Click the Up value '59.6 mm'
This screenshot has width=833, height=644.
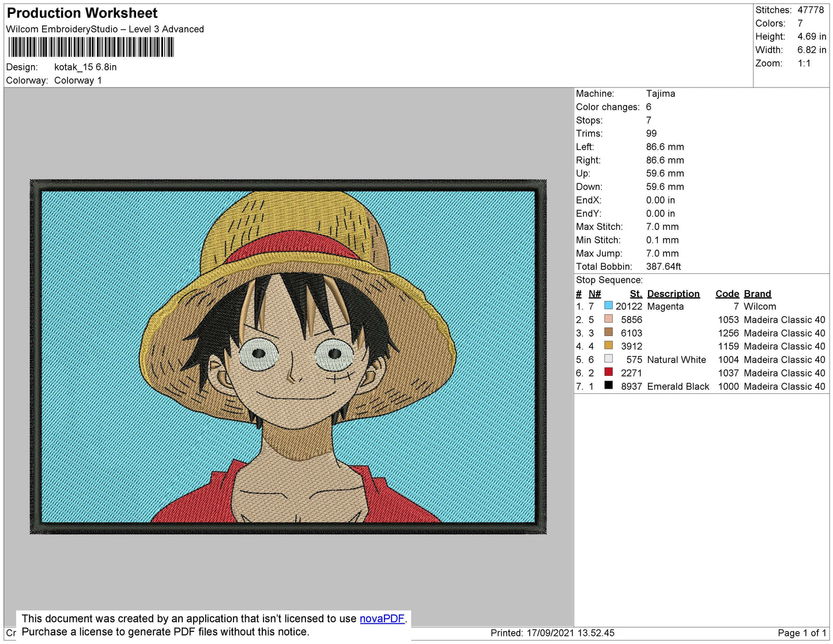coord(665,173)
